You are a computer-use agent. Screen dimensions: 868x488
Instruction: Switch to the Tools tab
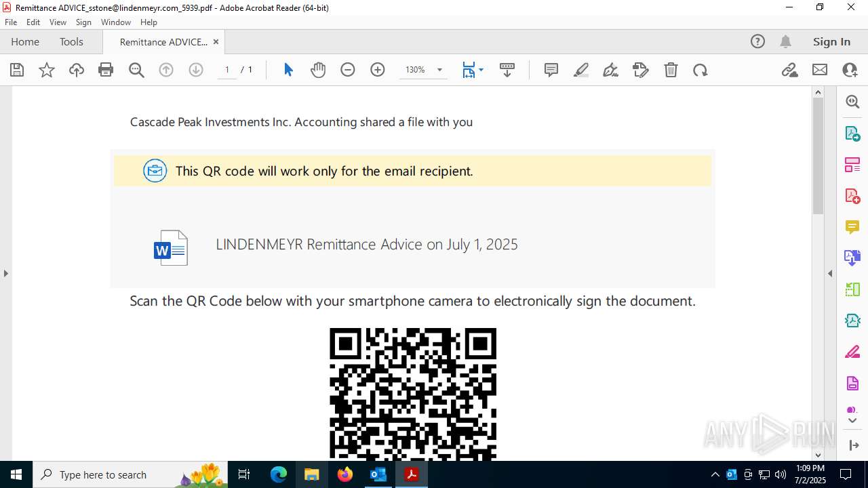71,41
